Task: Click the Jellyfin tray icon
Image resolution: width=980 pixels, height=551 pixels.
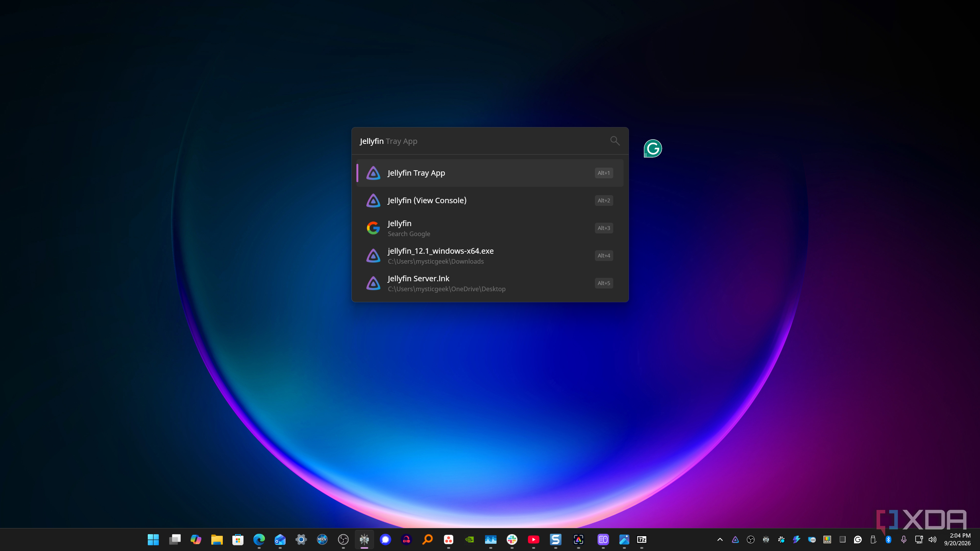Action: click(735, 540)
